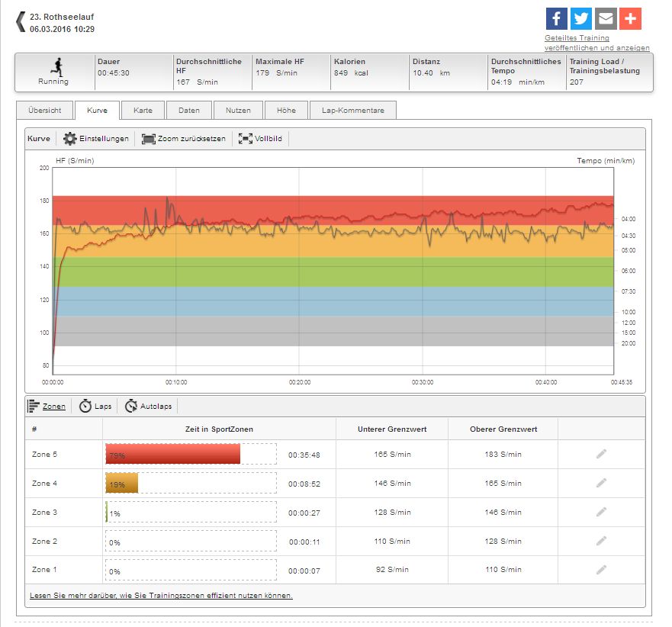Open the link about using Trainingszonen efficiently
The height and width of the screenshot is (627, 672).
point(161,595)
